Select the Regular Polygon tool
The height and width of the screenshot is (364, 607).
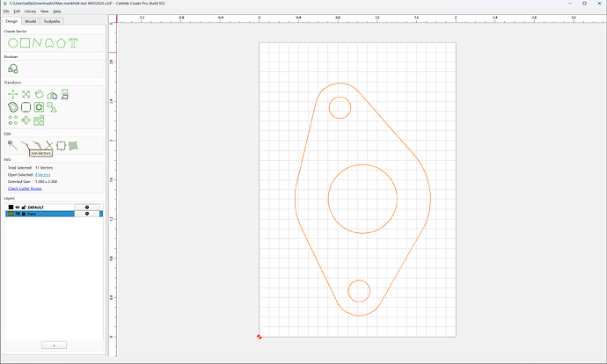[61, 43]
